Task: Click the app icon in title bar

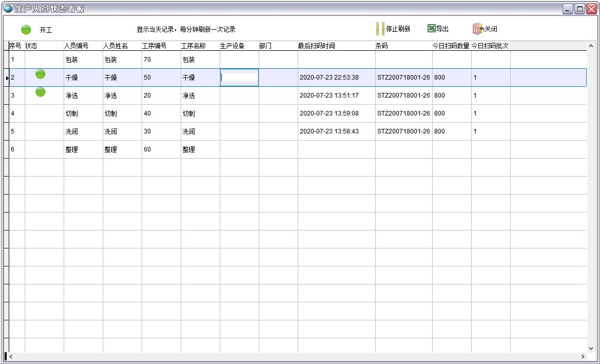Action: click(x=8, y=9)
